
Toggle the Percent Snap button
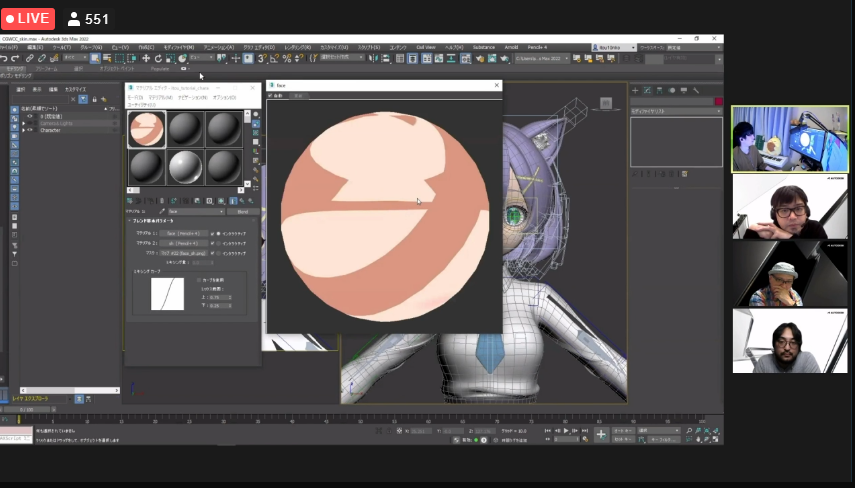coord(287,58)
